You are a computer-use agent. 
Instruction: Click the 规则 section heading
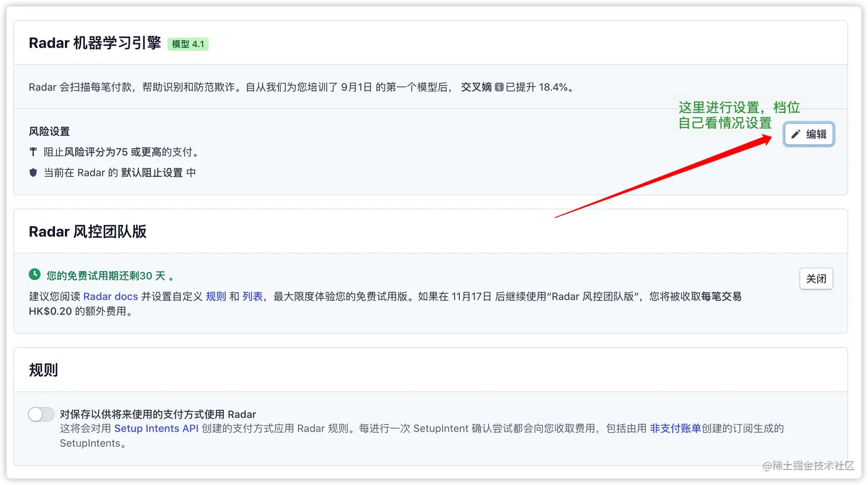[x=44, y=371]
